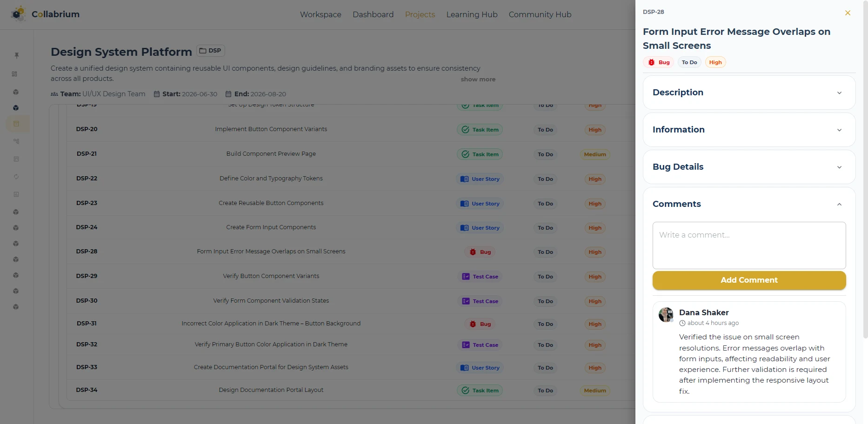Viewport: 868px width, 424px height.
Task: Select the dark blue cube sidebar icon
Action: [x=16, y=108]
